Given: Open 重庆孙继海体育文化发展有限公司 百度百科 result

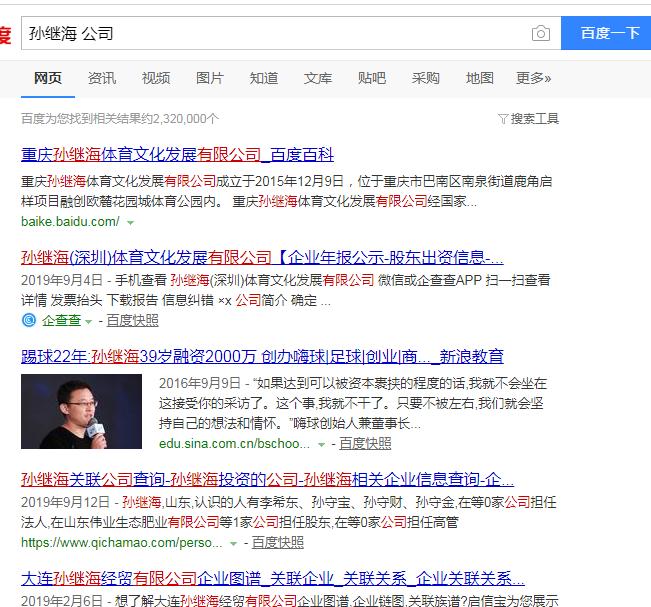Looking at the screenshot, I should coord(177,154).
